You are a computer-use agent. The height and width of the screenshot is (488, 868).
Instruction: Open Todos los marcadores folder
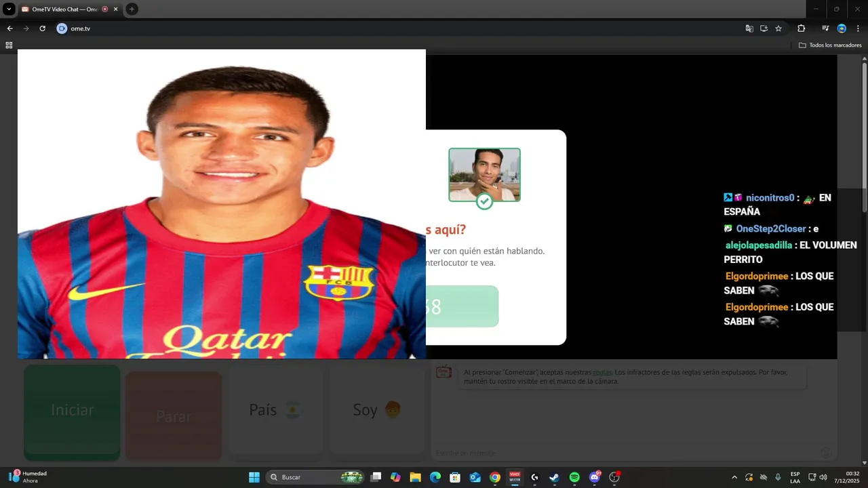pyautogui.click(x=830, y=45)
